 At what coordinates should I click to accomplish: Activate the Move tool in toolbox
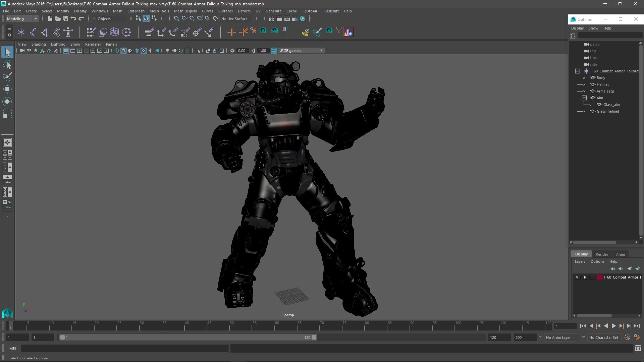coord(7,89)
